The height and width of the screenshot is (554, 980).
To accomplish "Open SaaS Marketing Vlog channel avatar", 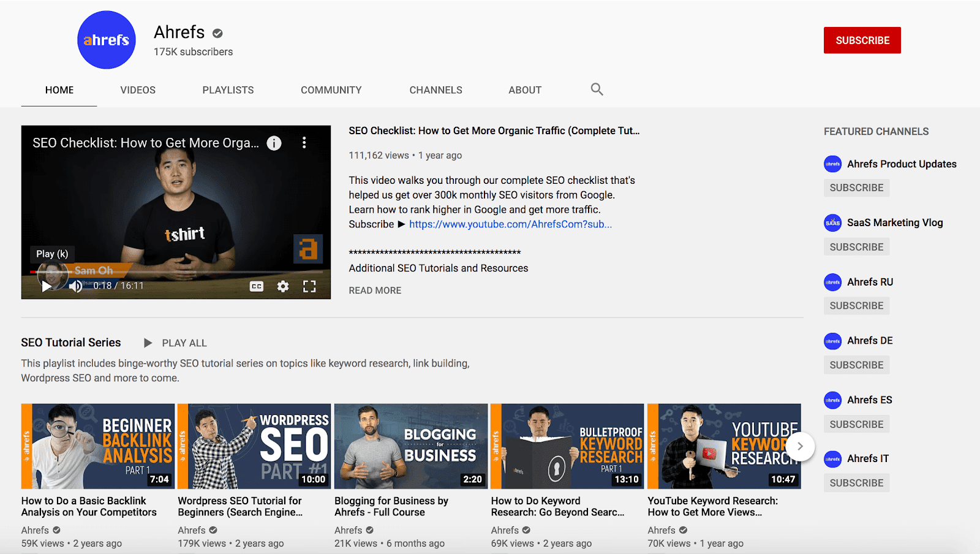I will point(833,223).
